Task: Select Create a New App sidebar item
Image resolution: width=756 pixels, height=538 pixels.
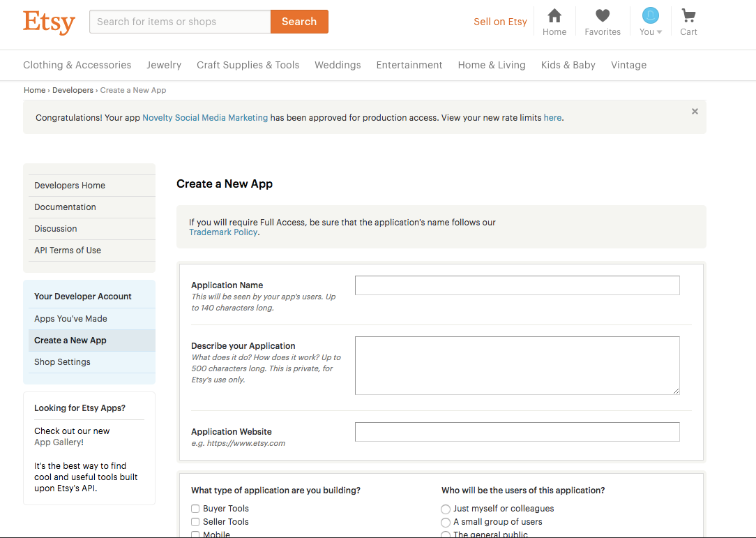Action: (x=91, y=341)
